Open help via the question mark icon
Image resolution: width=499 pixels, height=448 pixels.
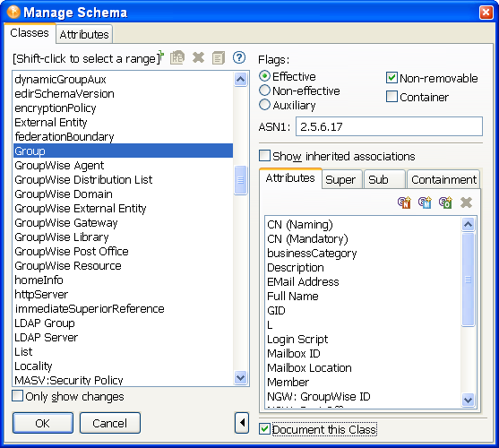click(x=239, y=57)
